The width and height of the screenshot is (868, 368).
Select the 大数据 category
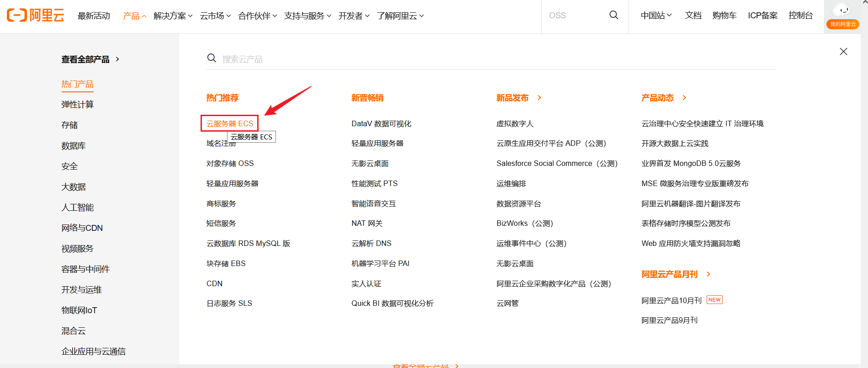(74, 187)
